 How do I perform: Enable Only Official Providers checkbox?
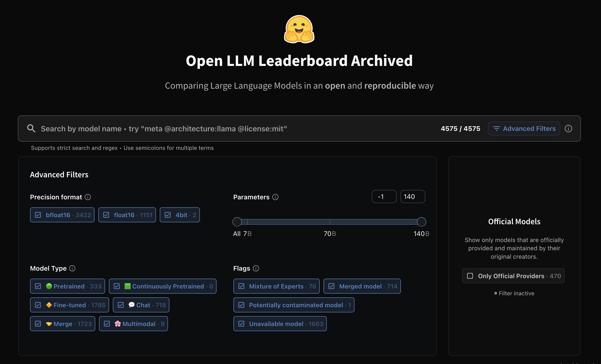tap(470, 276)
